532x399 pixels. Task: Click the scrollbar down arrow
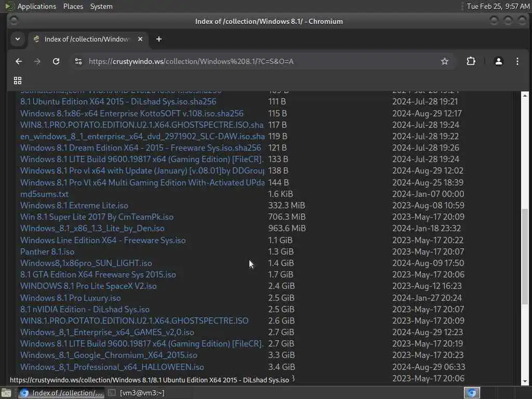(525, 381)
